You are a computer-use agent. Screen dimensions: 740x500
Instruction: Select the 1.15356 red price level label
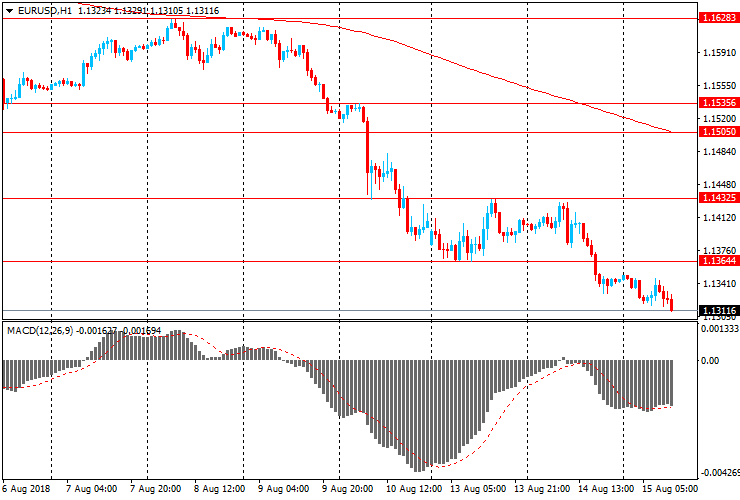pos(719,103)
